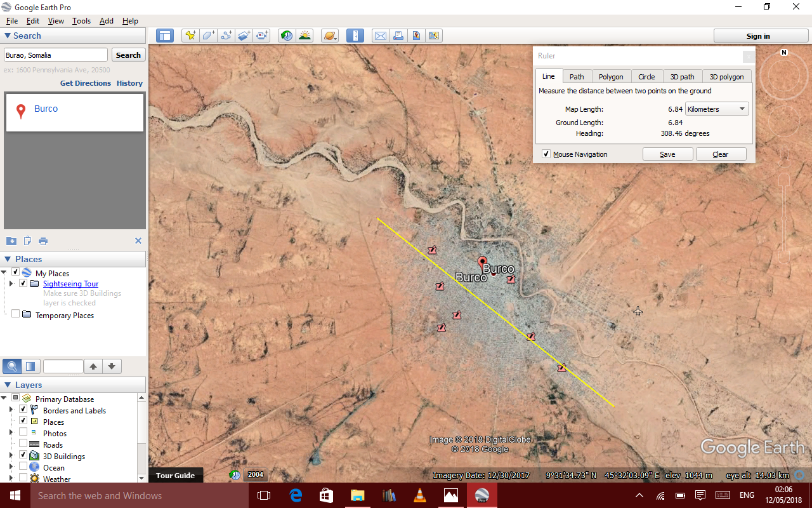Toggle the ruler tool in toolbar
The image size is (812, 508).
[x=355, y=36]
